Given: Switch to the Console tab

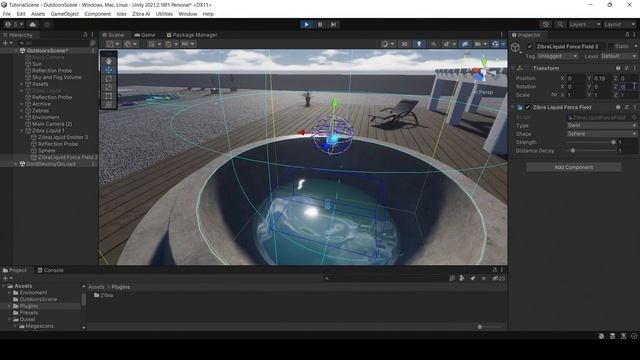Looking at the screenshot, I should (x=50, y=270).
